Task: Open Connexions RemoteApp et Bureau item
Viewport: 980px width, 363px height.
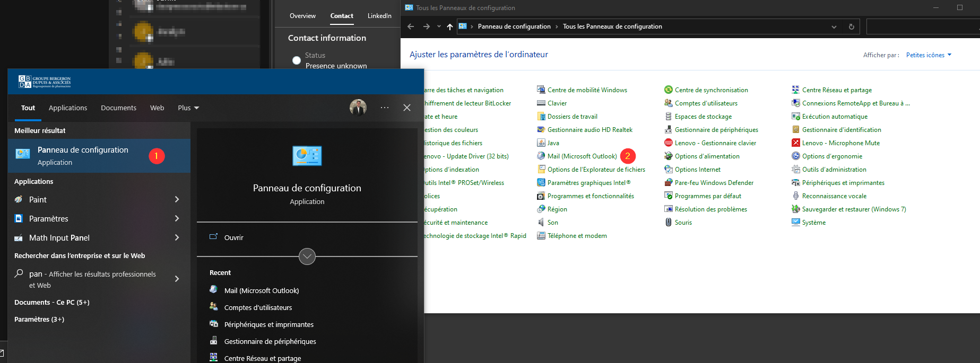Action: pos(851,103)
